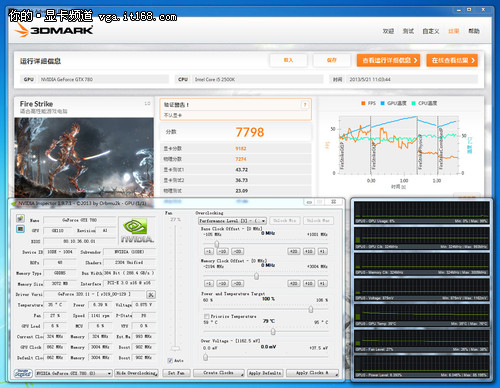Click the Set Fan button

tap(176, 373)
